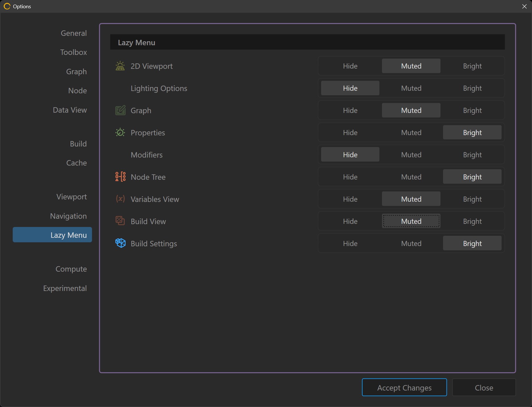Viewport: 532px width, 407px height.
Task: Set Properties to Bright
Action: click(x=472, y=133)
